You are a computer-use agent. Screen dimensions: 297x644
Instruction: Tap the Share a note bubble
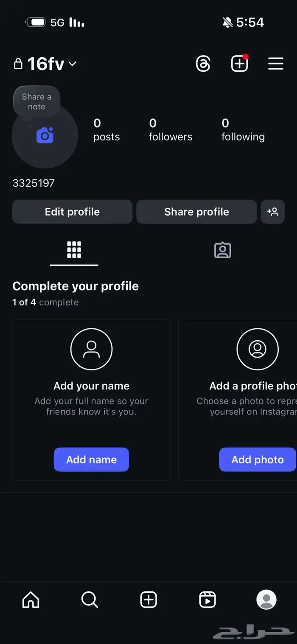[x=36, y=102]
